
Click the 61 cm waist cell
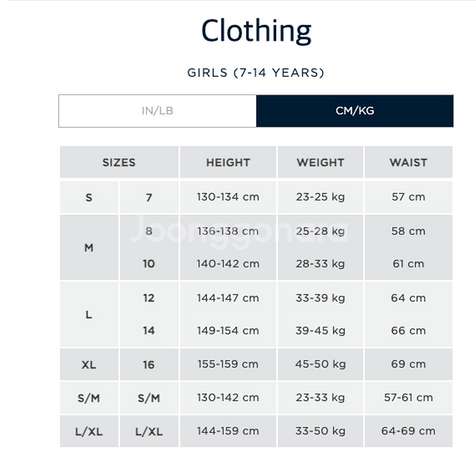408,264
